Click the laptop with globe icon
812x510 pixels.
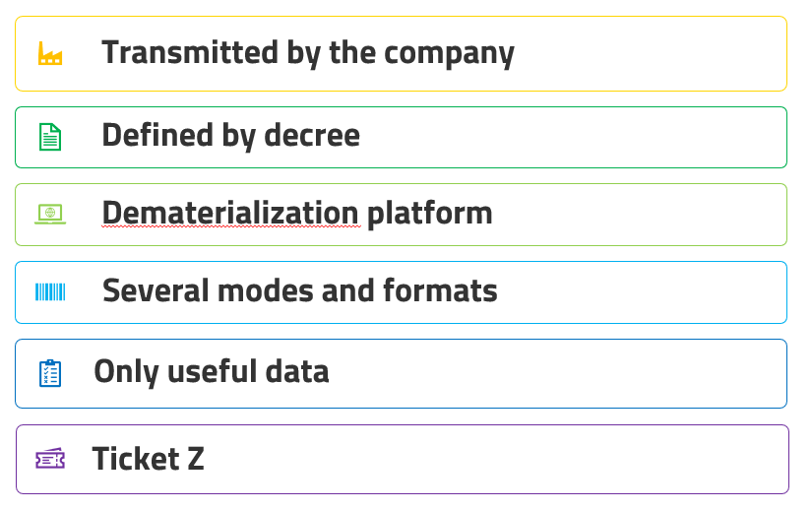[50, 214]
